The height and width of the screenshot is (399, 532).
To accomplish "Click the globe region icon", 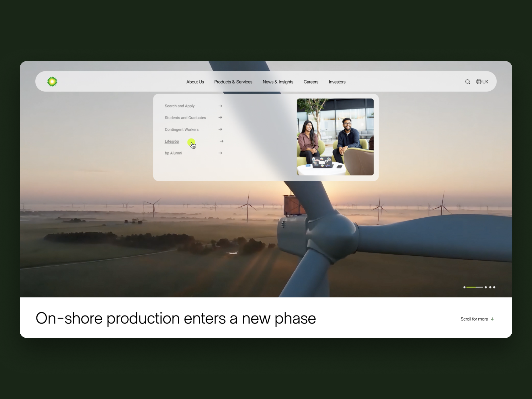I will coord(479,81).
